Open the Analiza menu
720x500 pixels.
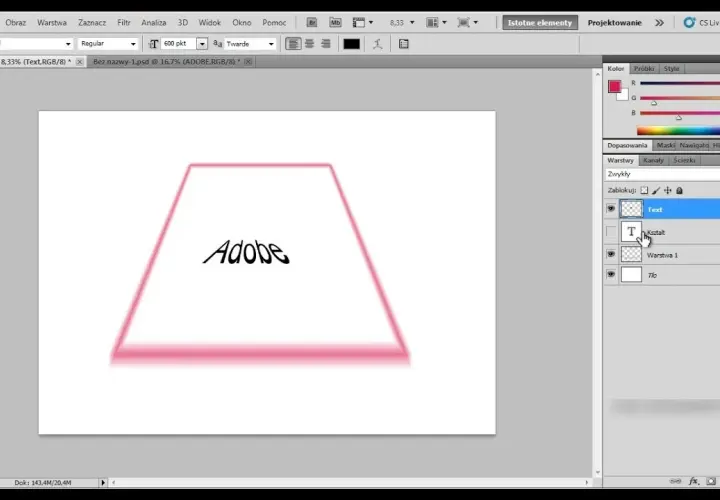click(x=154, y=22)
